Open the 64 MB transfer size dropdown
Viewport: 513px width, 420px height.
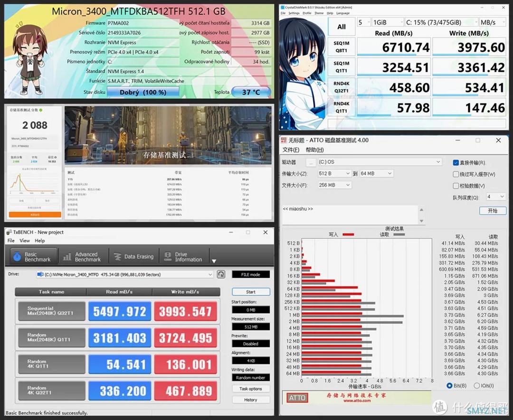tap(376, 174)
